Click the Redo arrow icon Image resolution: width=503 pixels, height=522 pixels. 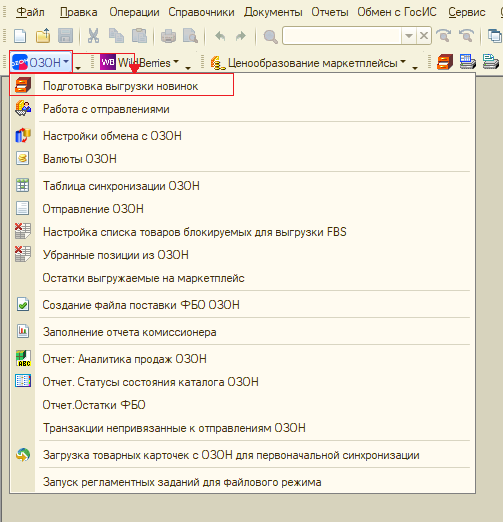[240, 36]
